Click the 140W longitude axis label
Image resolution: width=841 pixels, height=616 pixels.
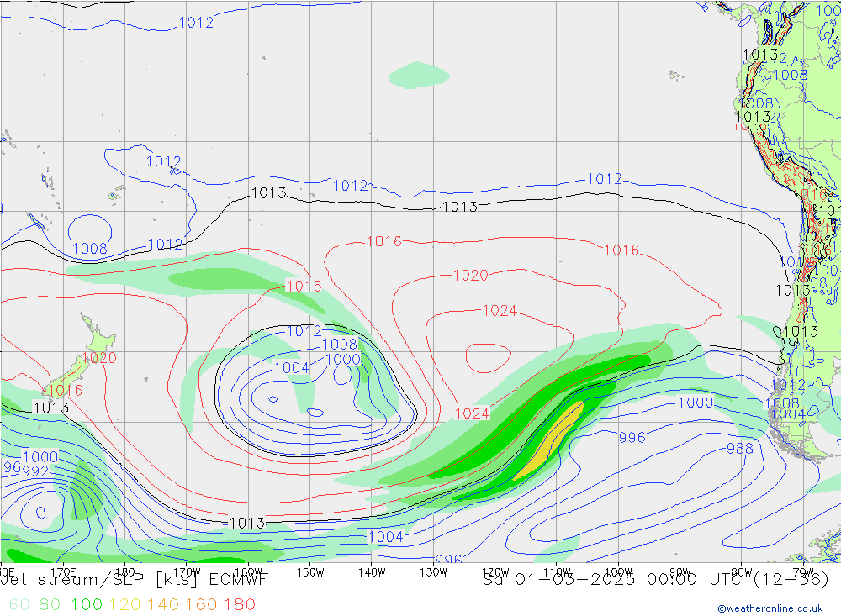[372, 572]
